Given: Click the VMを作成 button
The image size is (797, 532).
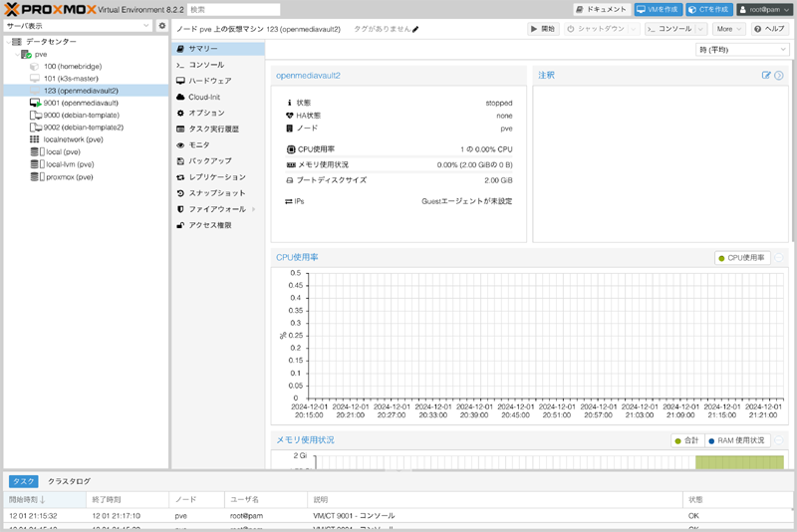Looking at the screenshot, I should pos(658,9).
